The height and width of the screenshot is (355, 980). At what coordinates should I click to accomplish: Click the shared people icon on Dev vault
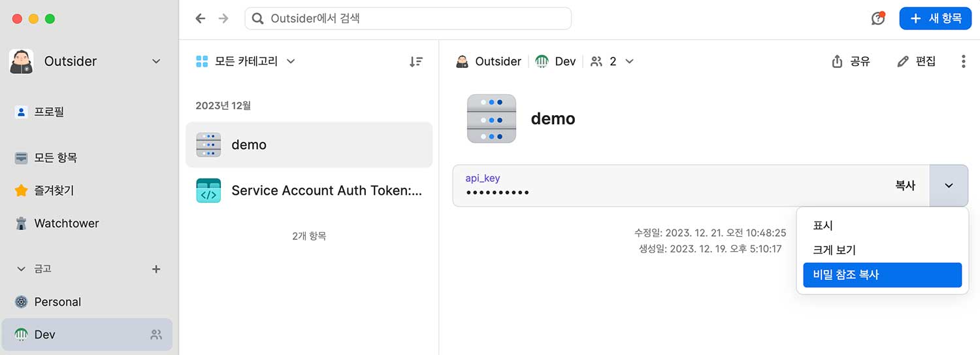point(156,335)
